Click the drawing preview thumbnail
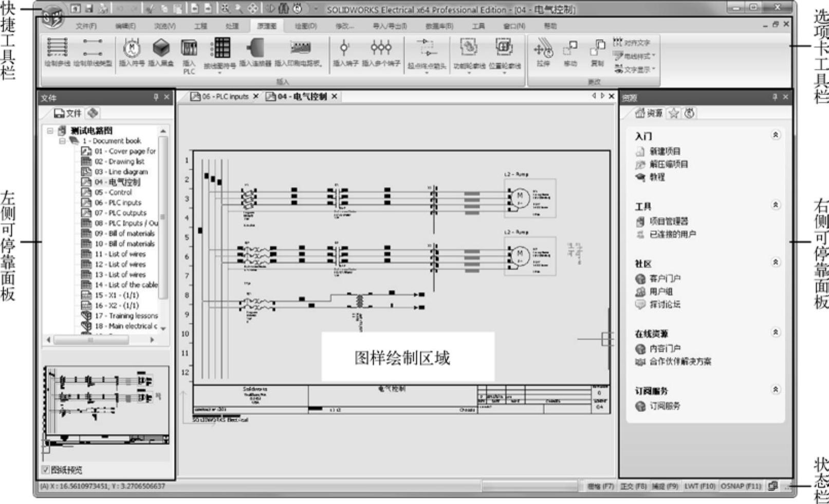 106,406
